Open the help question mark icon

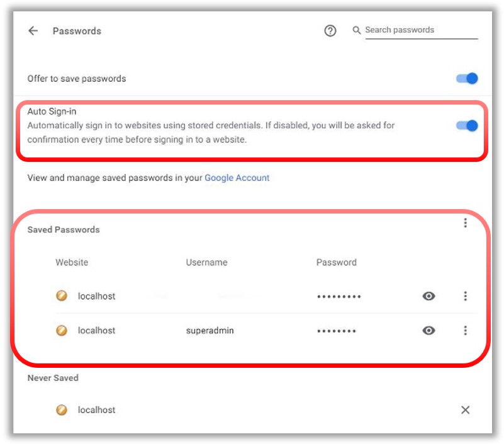[x=330, y=31]
